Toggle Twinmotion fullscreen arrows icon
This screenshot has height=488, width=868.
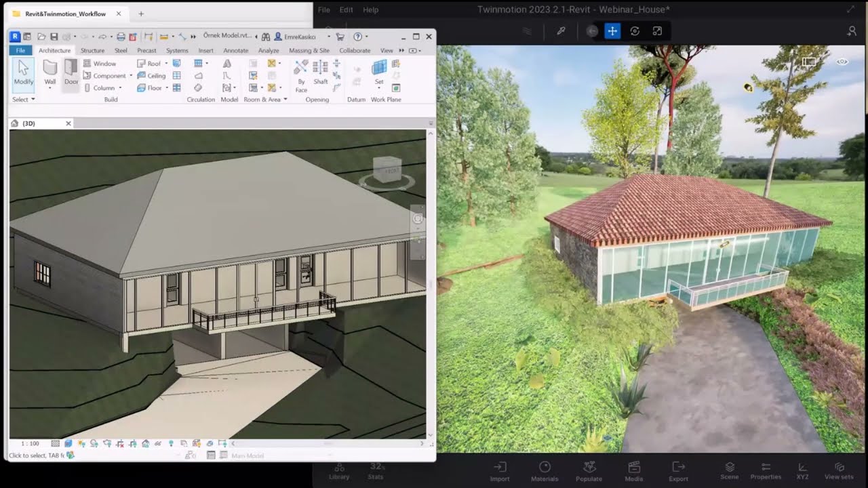coord(851,9)
